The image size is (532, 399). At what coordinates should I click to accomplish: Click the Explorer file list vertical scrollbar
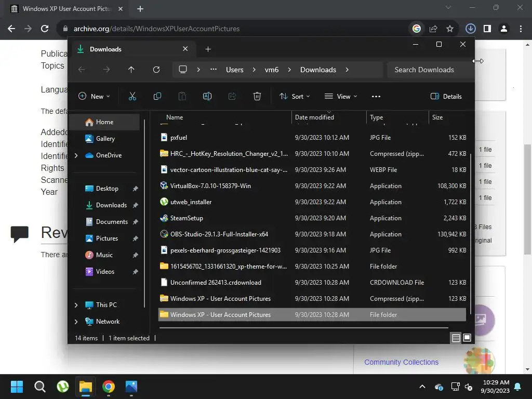(x=470, y=234)
